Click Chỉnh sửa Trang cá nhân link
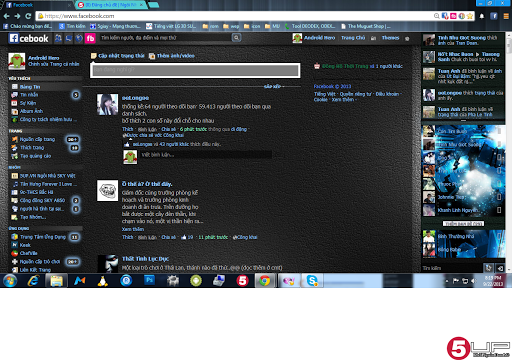512x360 pixels. point(54,64)
